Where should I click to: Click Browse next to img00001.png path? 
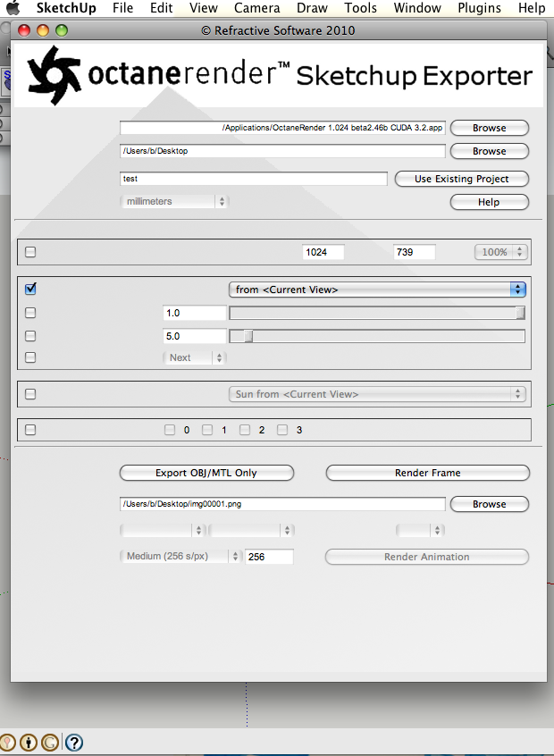(x=490, y=504)
